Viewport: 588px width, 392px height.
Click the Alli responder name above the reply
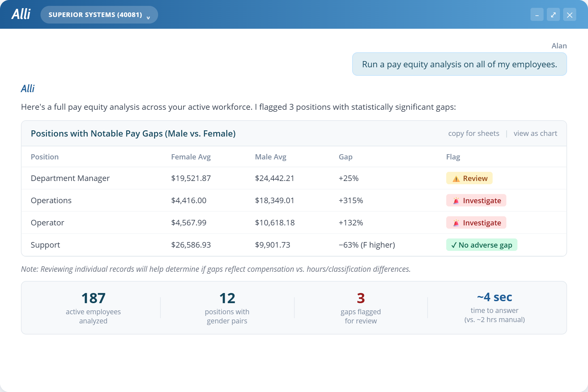(27, 89)
